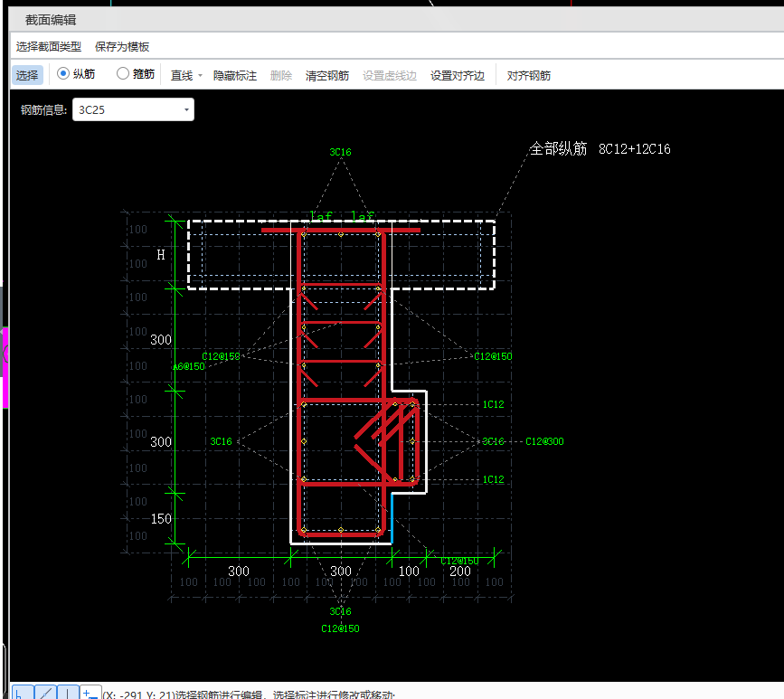This screenshot has height=699, width=784.
Task: Activate the 选择 tool button
Action: click(27, 75)
